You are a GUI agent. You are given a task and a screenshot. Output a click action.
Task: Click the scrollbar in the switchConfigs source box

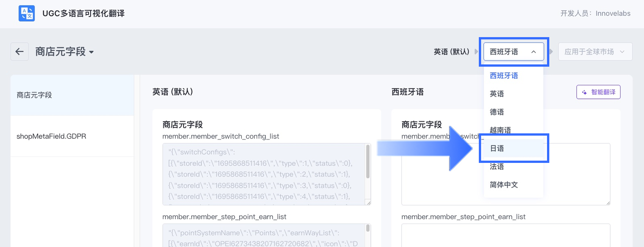367,162
